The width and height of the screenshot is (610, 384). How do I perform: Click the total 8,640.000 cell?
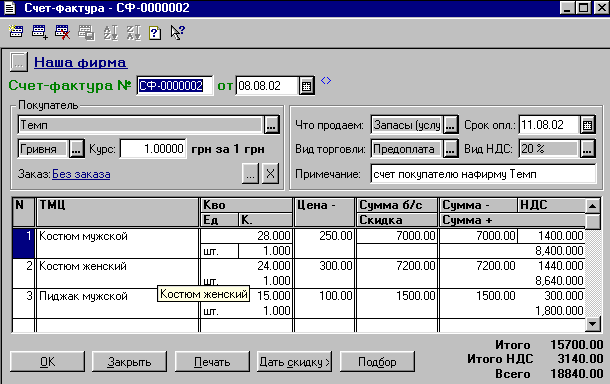[512, 281]
